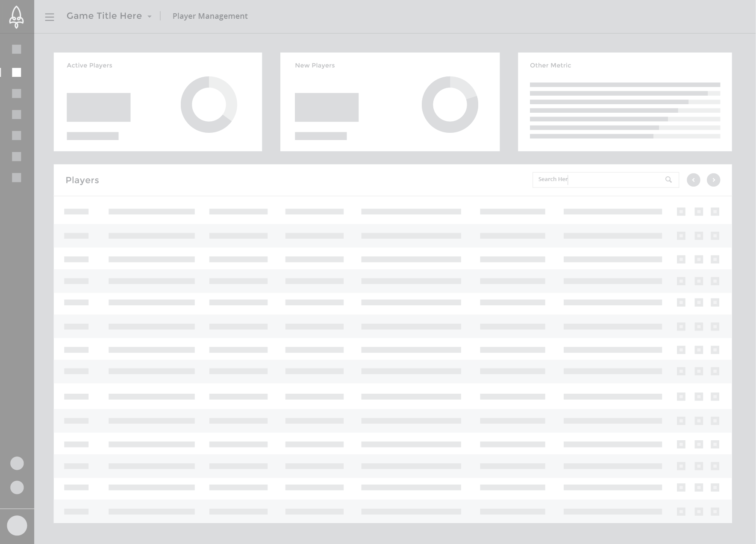The height and width of the screenshot is (544, 756).
Task: Click first action icon in first player row
Action: pyautogui.click(x=681, y=212)
